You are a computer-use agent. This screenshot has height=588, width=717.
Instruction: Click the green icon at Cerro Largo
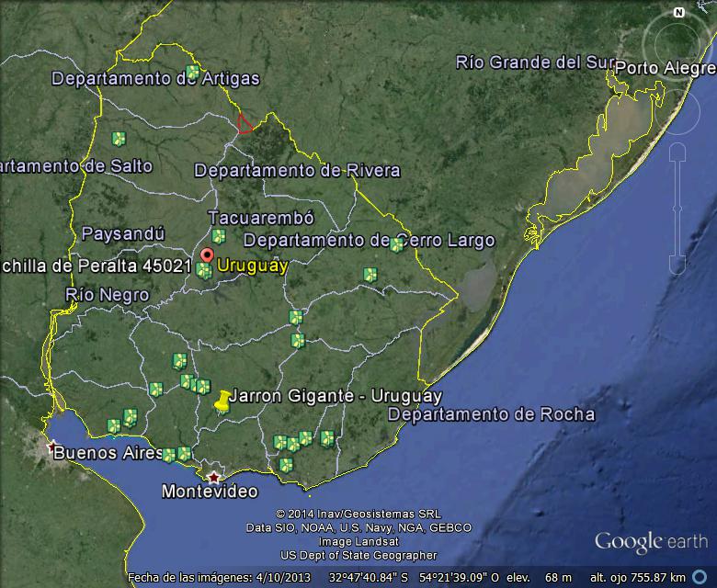[x=397, y=244]
